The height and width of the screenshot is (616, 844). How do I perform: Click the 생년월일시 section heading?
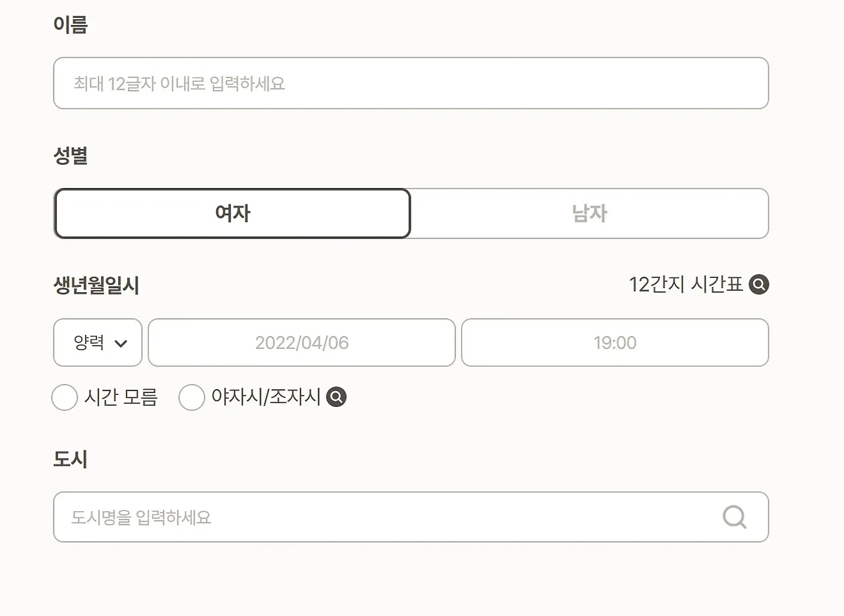pos(96,286)
